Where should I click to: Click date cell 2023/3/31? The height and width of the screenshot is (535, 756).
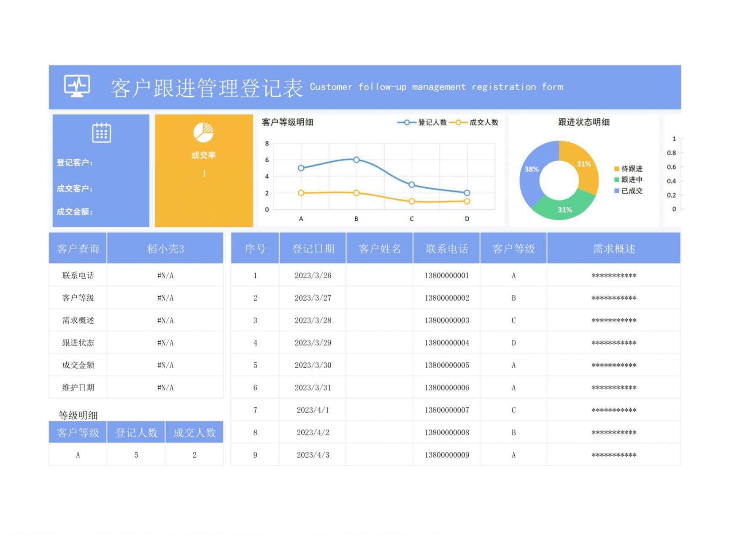pos(313,387)
